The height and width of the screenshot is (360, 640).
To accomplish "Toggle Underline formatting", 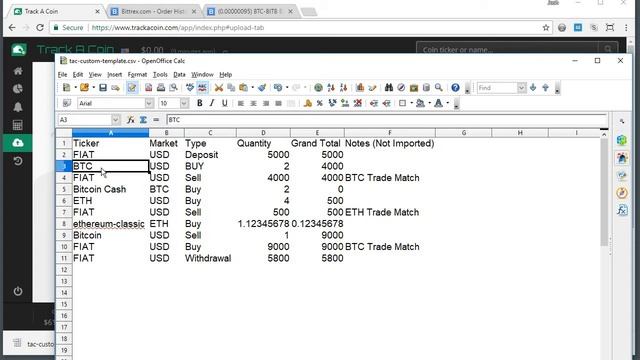I will point(224,103).
